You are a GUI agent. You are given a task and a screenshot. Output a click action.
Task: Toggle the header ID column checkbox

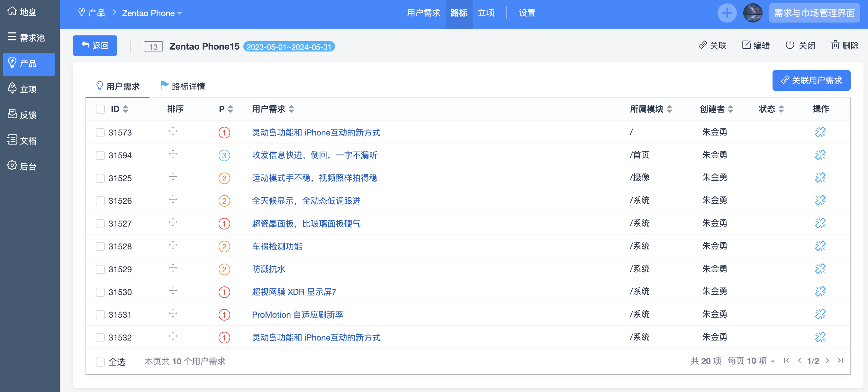pyautogui.click(x=100, y=109)
